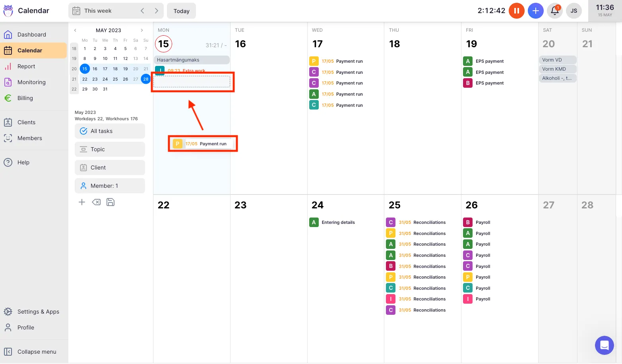Toggle the All tasks filter
The image size is (622, 364).
coord(110,131)
